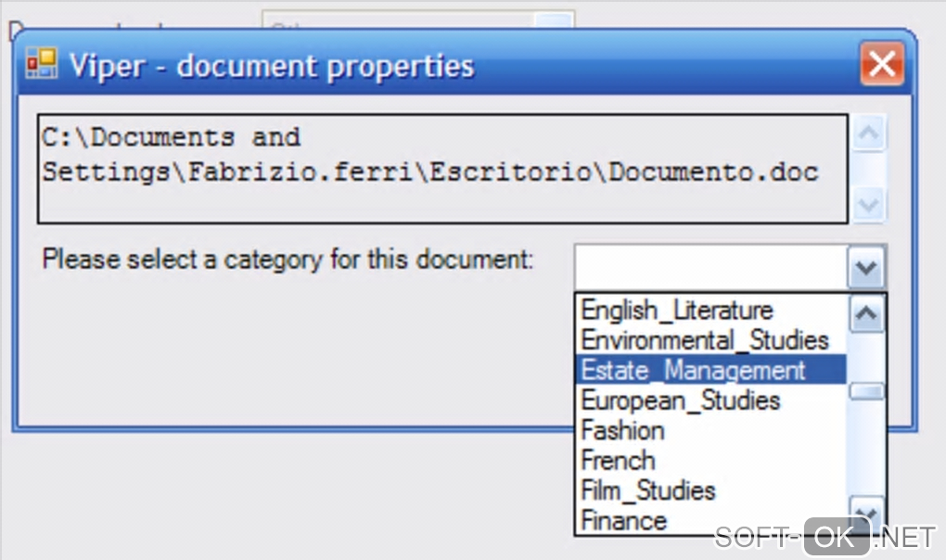Pick Film_Studies in the dropdown list
Viewport: 946px width, 560px height.
[x=648, y=490]
